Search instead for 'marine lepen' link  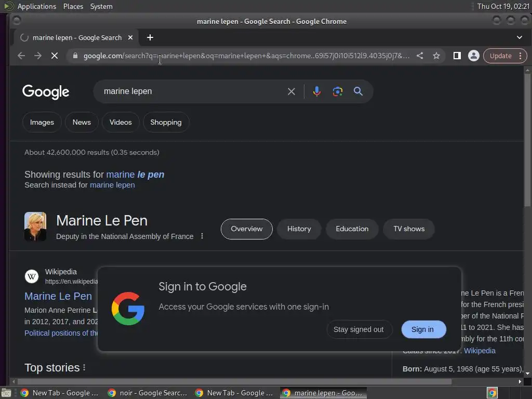(x=112, y=185)
